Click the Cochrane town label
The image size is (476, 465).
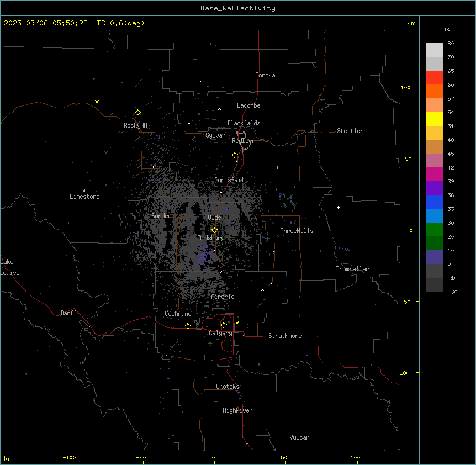pos(178,314)
